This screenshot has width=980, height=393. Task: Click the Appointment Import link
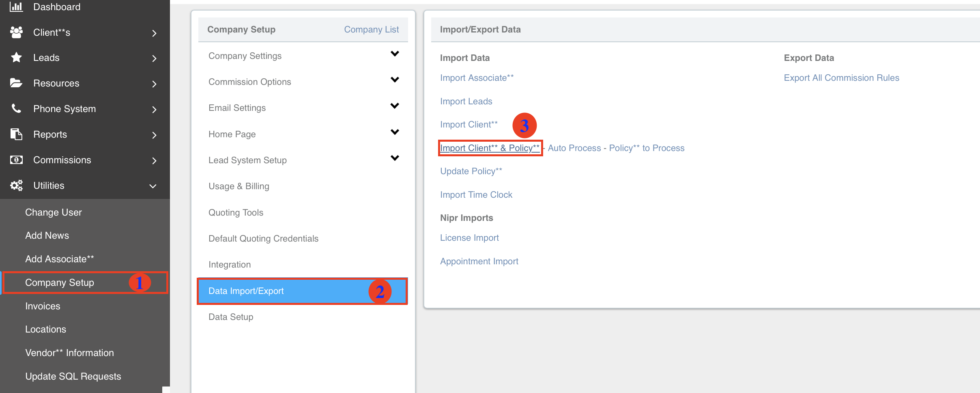coord(479,261)
